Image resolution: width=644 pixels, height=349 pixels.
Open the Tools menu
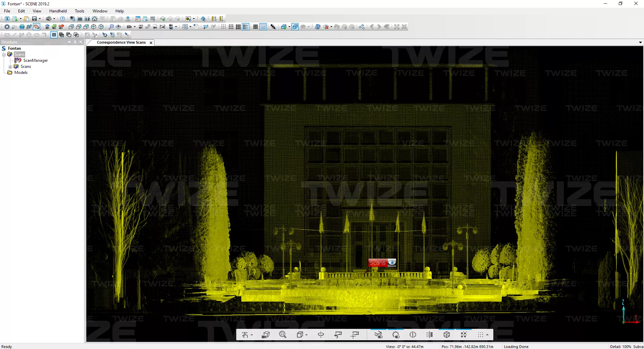(79, 11)
